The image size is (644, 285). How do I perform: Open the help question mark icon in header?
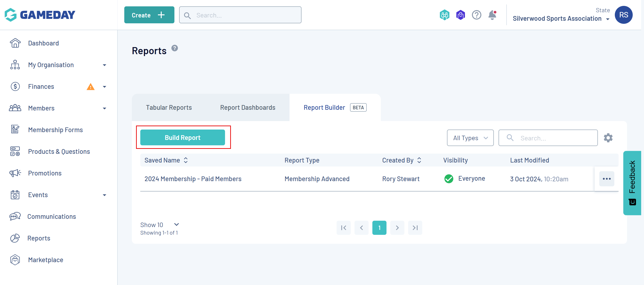click(x=476, y=15)
